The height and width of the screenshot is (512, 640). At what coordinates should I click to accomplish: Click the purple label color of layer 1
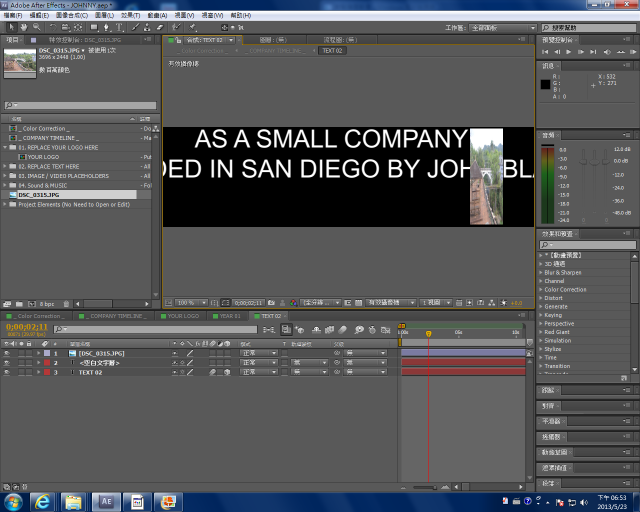(x=47, y=353)
